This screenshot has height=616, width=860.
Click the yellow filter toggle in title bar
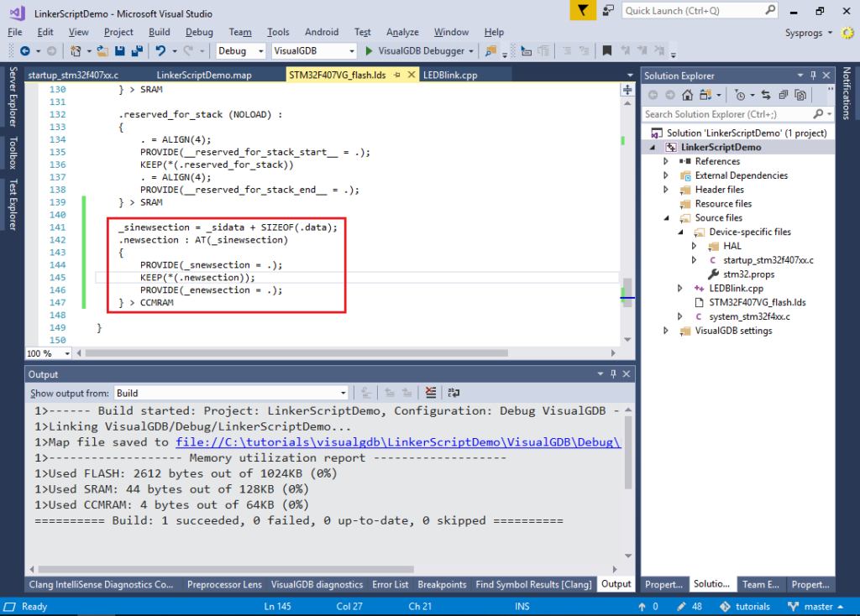582,12
